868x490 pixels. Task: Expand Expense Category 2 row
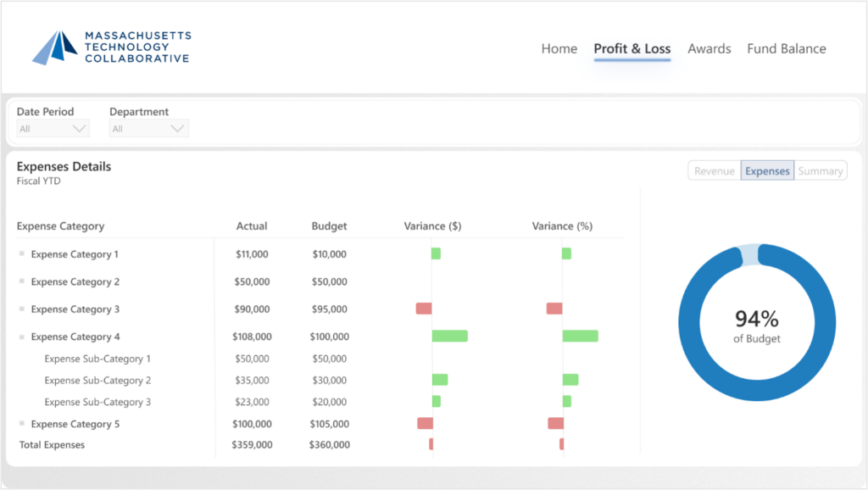point(21,281)
